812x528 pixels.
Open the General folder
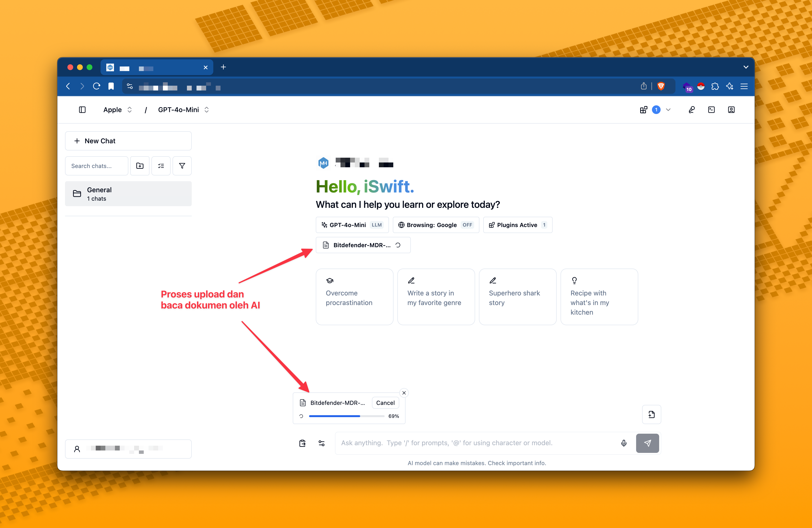[x=128, y=193]
